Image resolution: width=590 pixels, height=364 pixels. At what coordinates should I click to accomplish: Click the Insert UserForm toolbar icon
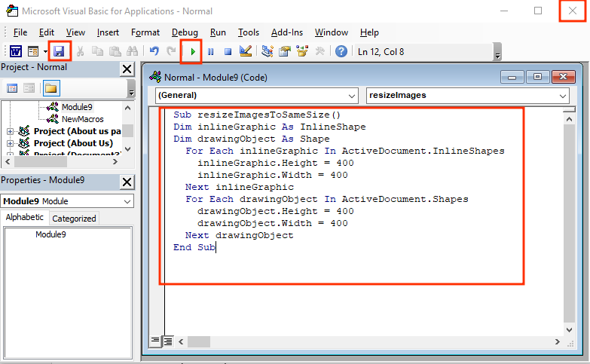point(33,51)
